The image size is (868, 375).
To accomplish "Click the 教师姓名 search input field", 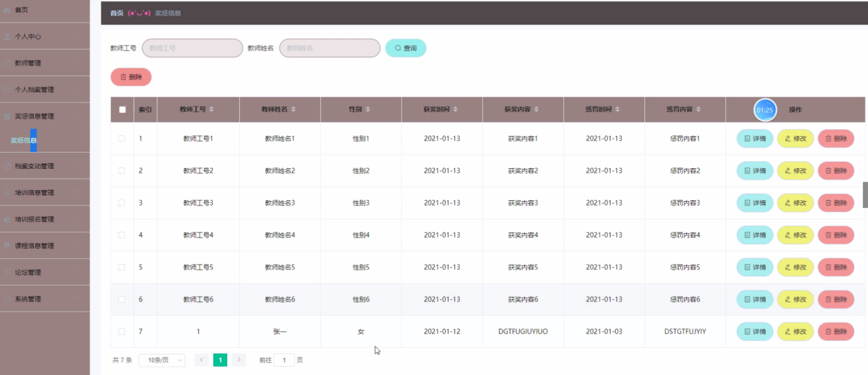I will 330,48.
